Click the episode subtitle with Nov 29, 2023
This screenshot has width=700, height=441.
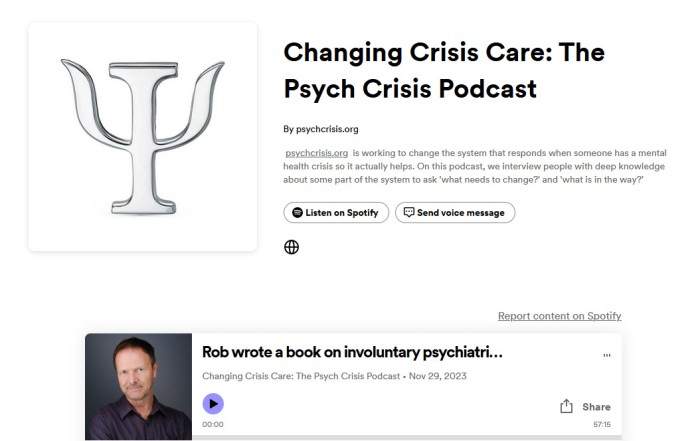coord(334,376)
